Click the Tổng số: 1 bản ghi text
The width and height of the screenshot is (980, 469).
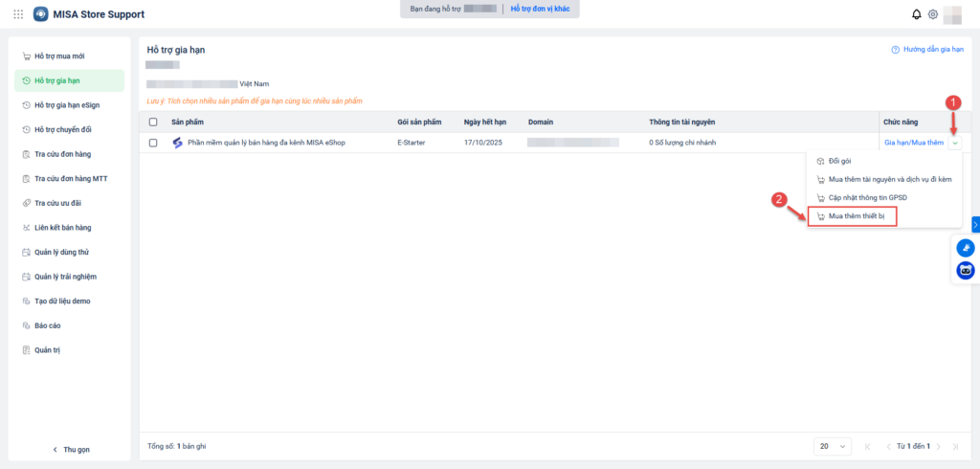177,446
